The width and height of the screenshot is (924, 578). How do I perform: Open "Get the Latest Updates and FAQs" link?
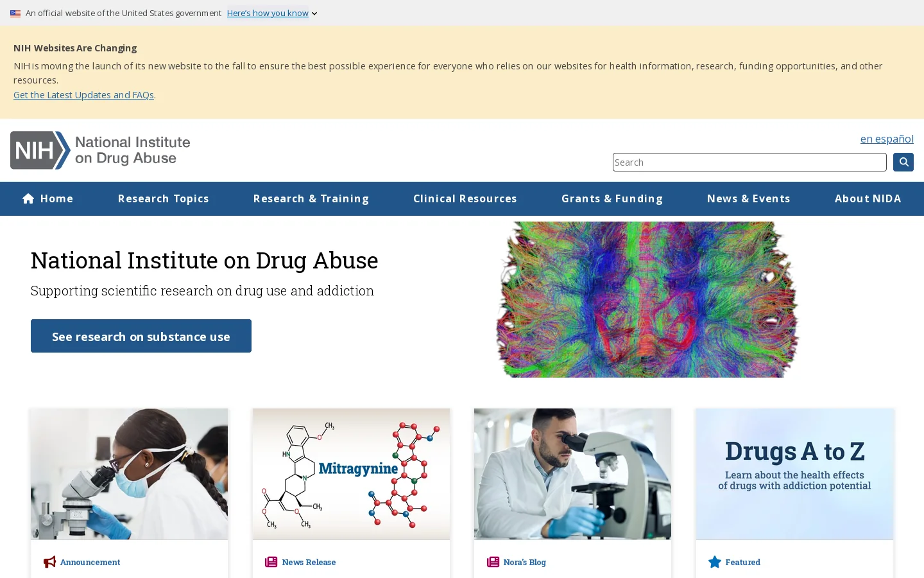(83, 95)
